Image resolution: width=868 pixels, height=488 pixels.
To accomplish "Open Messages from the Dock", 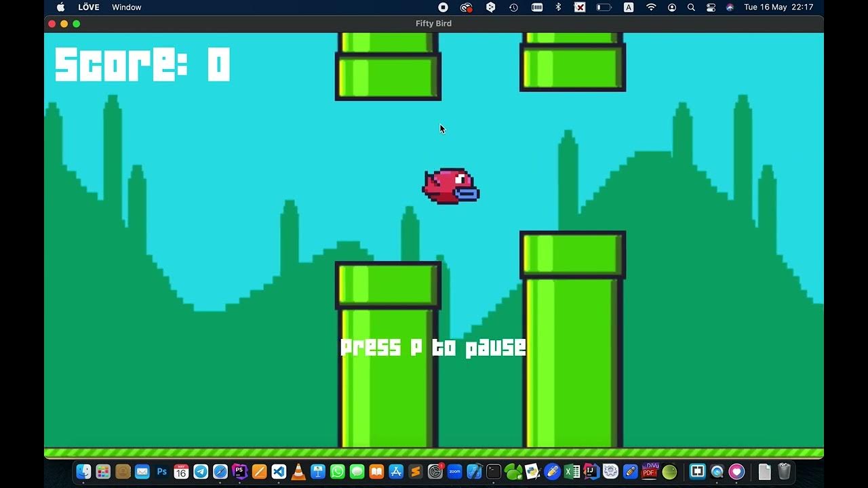I will tap(357, 471).
